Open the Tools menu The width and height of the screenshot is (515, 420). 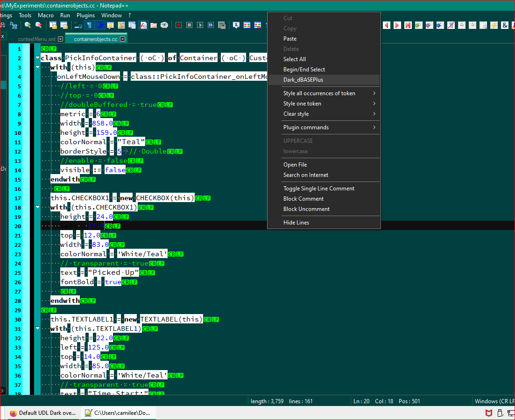click(25, 15)
